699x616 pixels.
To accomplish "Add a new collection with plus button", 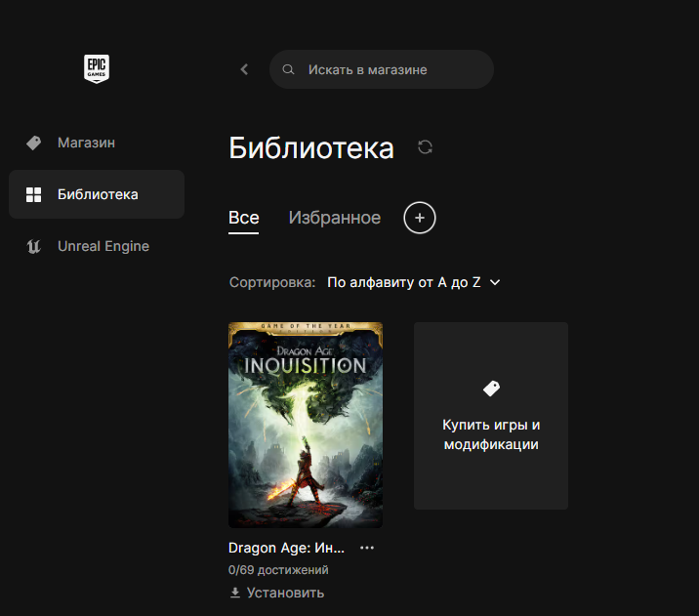I will click(x=420, y=218).
